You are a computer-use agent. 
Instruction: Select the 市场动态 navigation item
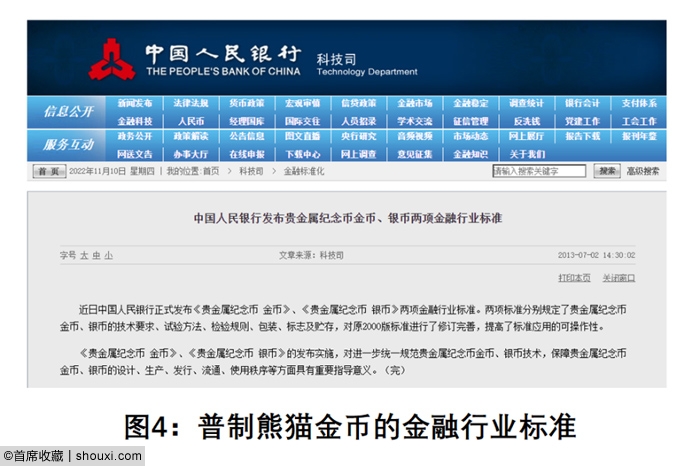click(471, 136)
